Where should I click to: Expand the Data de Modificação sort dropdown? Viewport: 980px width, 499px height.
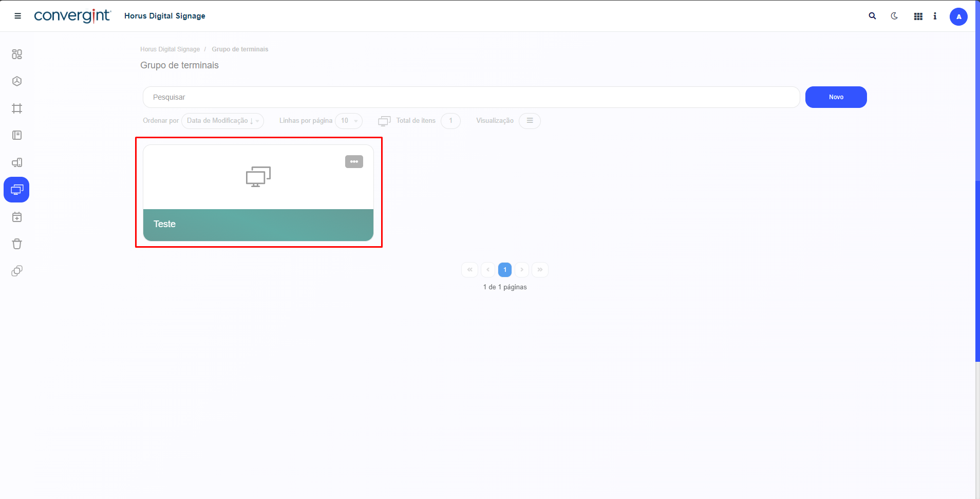point(222,121)
